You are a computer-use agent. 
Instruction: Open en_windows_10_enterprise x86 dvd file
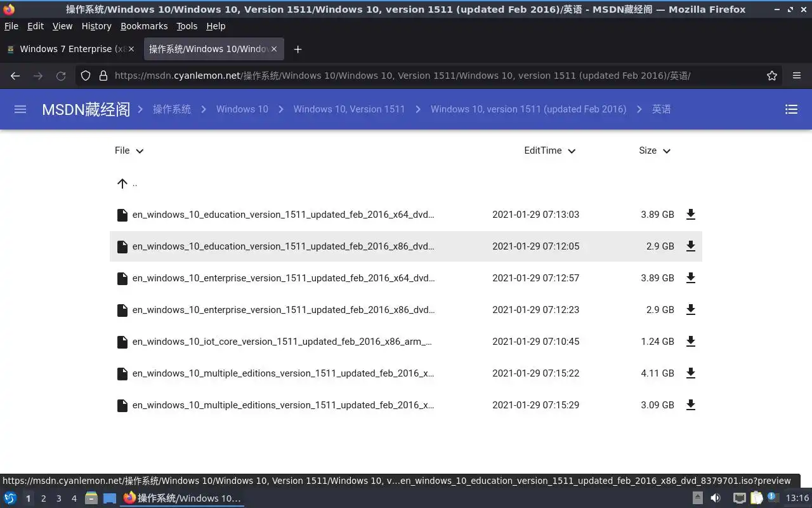coord(283,310)
